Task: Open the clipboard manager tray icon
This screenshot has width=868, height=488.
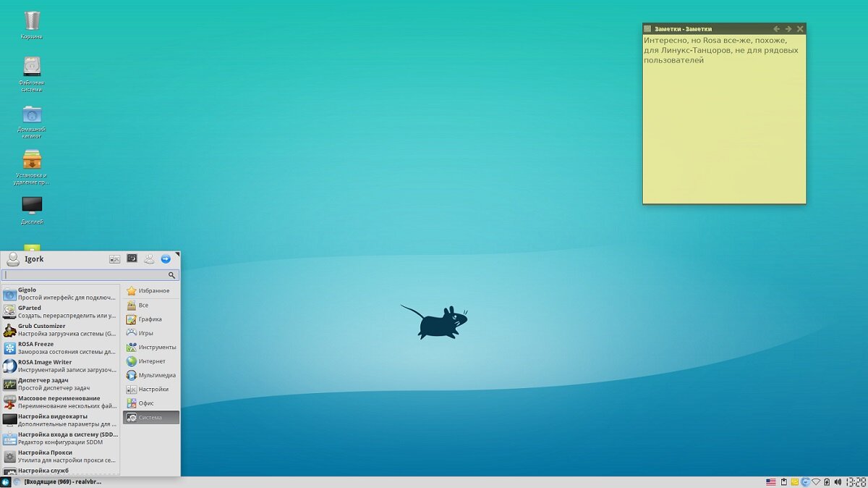Action: (783, 481)
